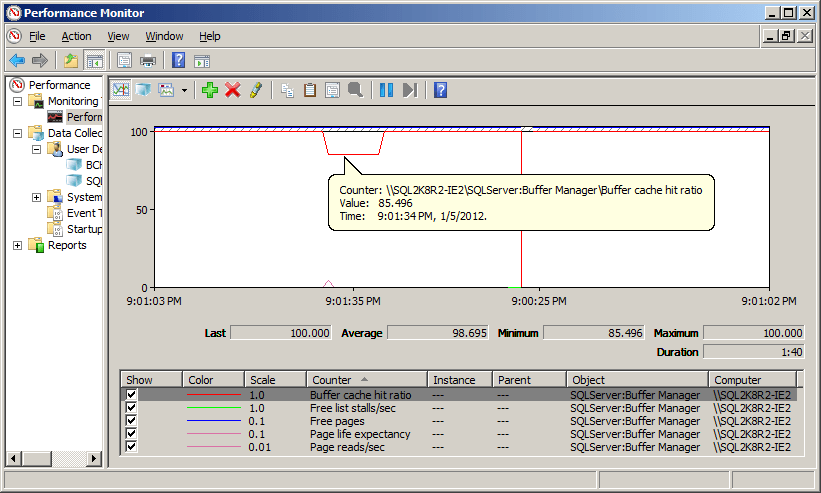The image size is (821, 493).
Task: Click the Print icon in main toolbar
Action: pos(148,61)
